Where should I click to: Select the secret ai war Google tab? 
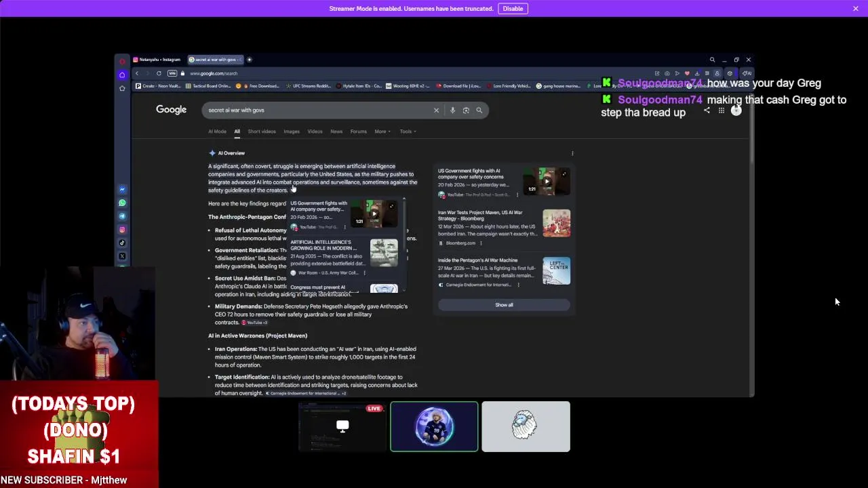(x=215, y=60)
